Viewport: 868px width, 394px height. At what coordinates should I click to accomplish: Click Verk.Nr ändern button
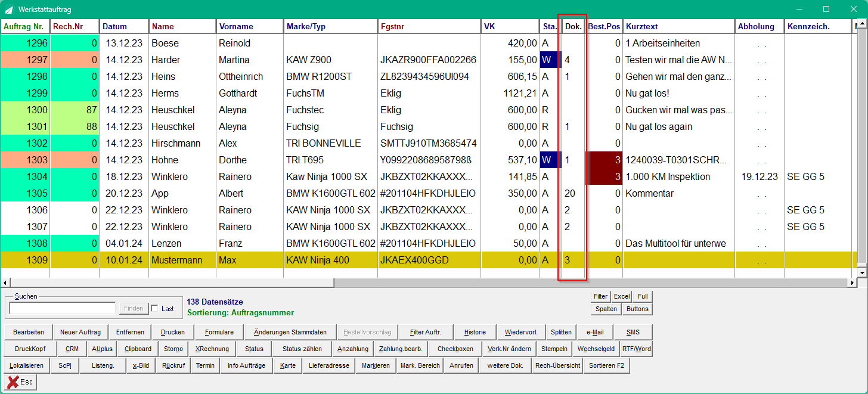[509, 349]
